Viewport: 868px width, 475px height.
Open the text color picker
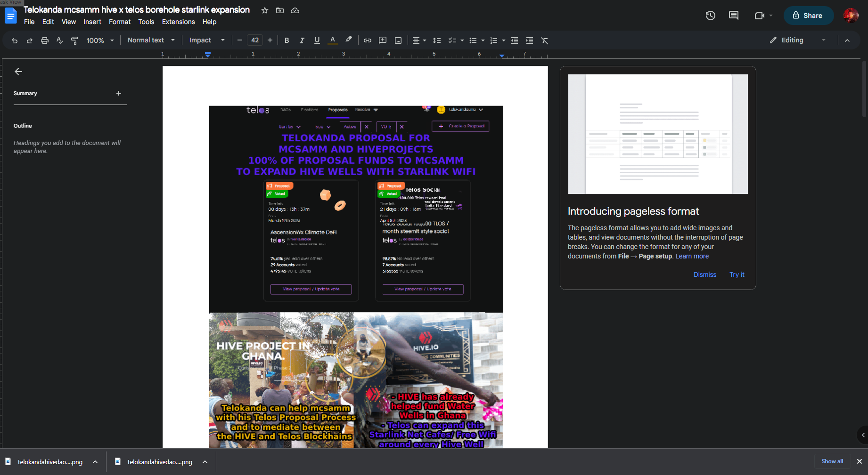tap(333, 40)
